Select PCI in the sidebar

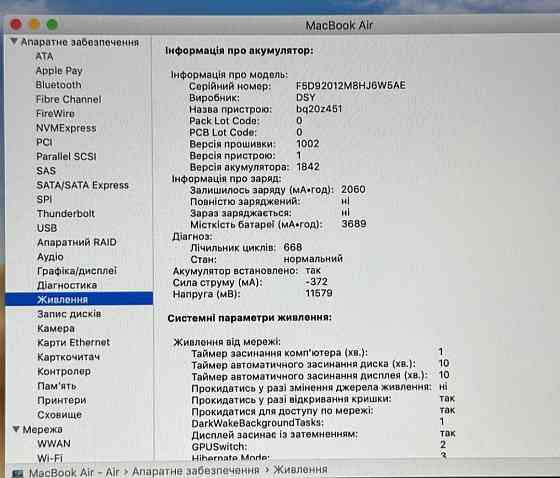coord(44,142)
